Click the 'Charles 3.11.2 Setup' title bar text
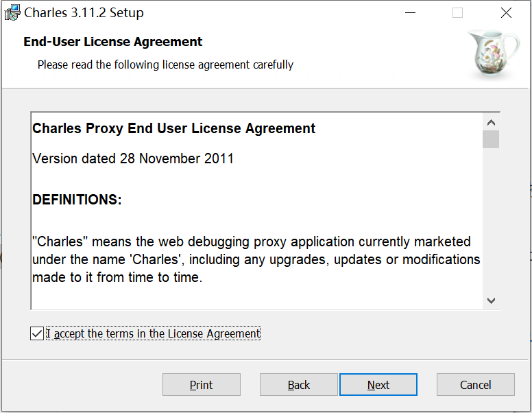 click(84, 13)
